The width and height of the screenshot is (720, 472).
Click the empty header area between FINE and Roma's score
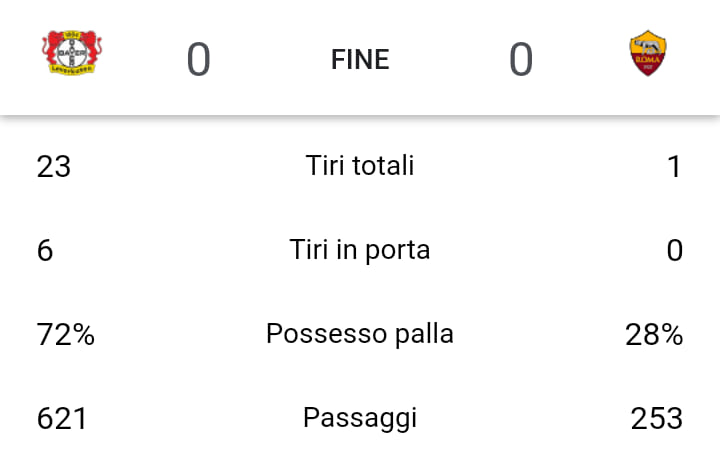point(450,60)
